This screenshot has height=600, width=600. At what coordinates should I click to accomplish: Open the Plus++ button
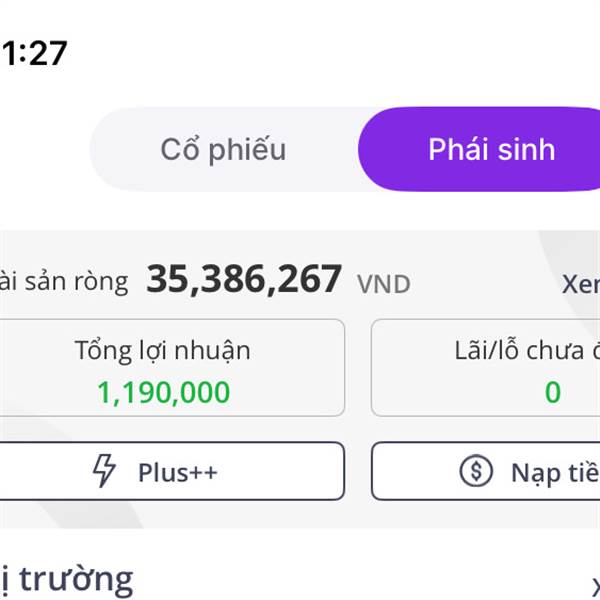point(172,471)
